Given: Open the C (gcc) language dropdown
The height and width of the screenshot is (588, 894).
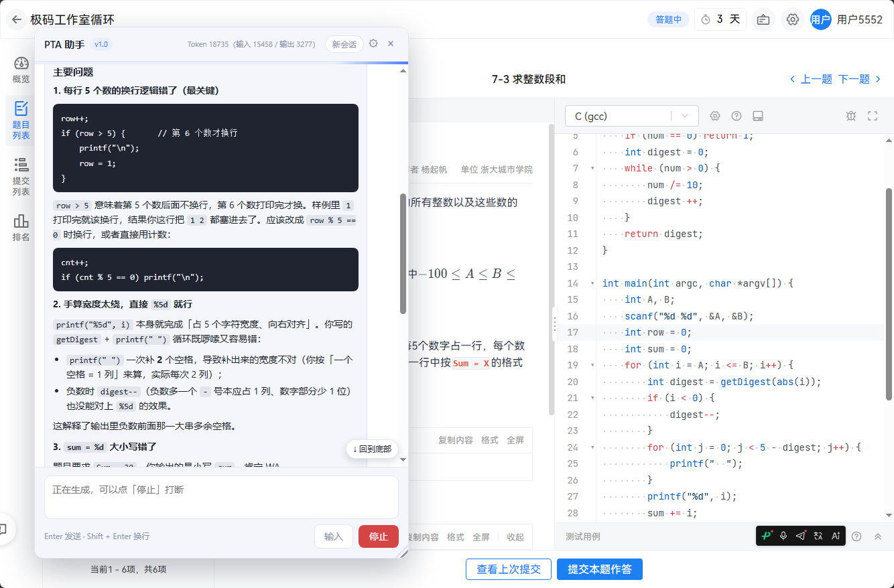Looking at the screenshot, I should tap(632, 116).
